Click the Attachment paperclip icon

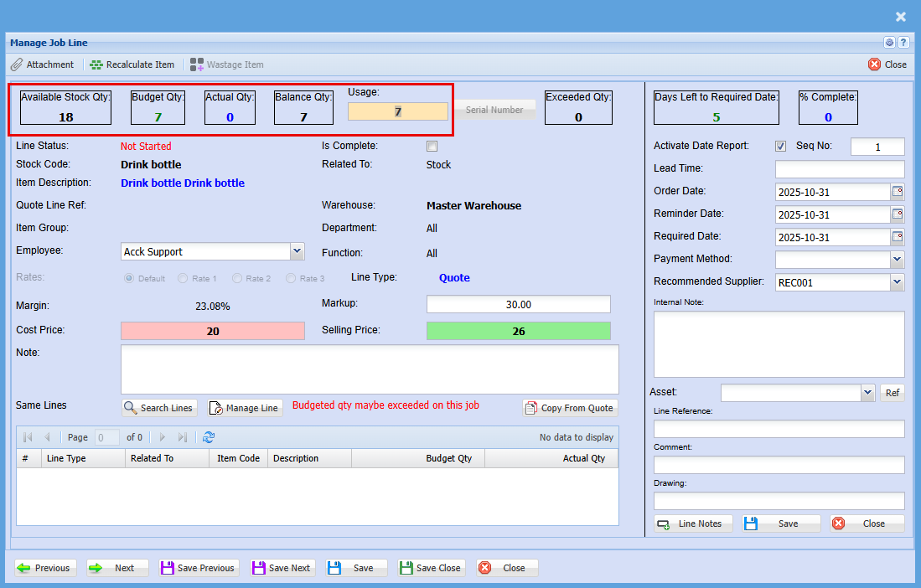click(x=17, y=64)
